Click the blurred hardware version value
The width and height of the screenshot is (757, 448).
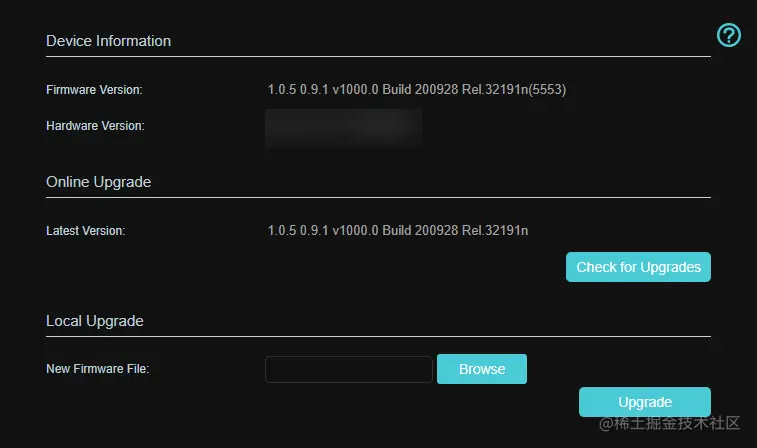[344, 127]
